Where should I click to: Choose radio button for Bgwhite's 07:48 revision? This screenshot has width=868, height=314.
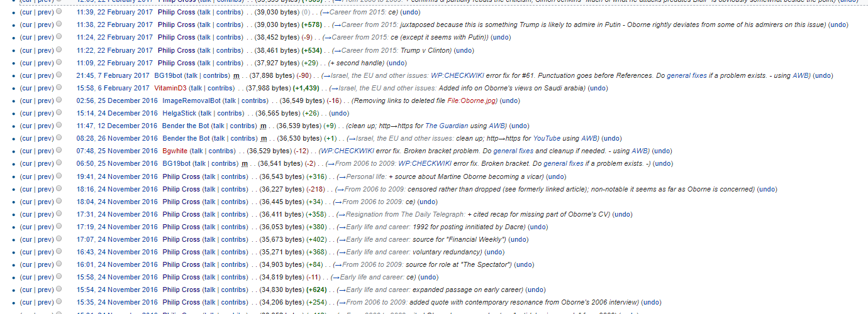pos(58,151)
